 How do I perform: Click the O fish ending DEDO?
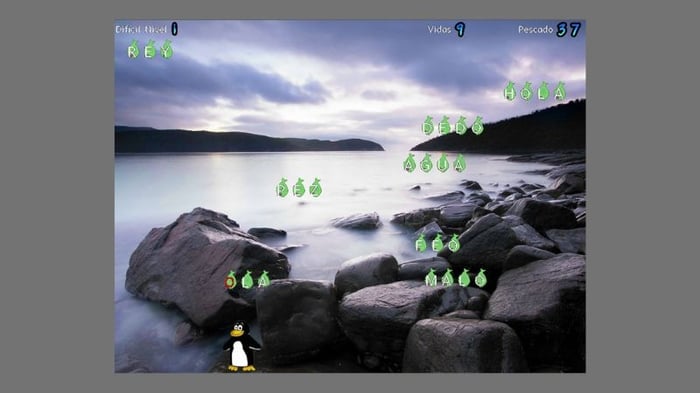[478, 126]
